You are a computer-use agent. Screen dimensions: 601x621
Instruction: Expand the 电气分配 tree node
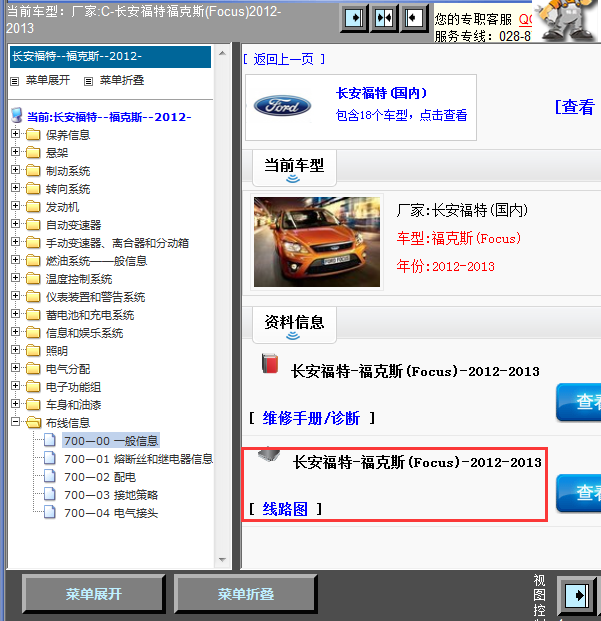coord(15,368)
